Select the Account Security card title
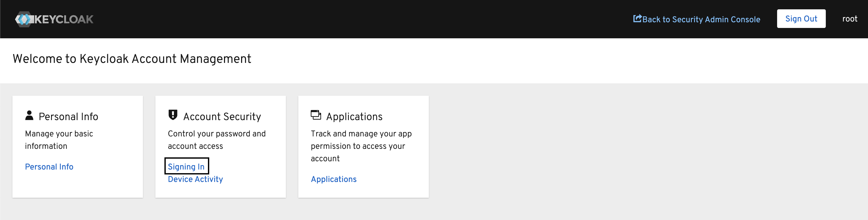Screen dimensions: 868x220 (x=222, y=116)
